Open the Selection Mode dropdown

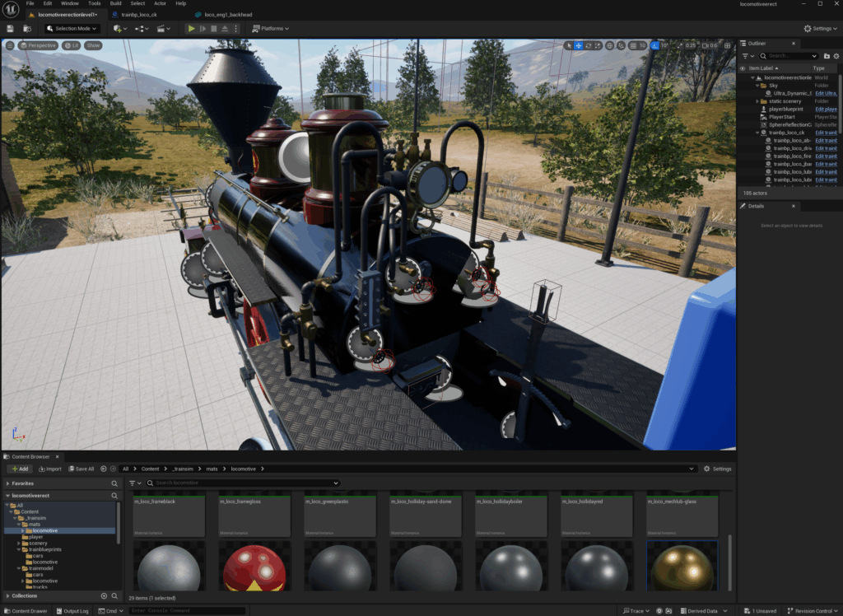72,29
